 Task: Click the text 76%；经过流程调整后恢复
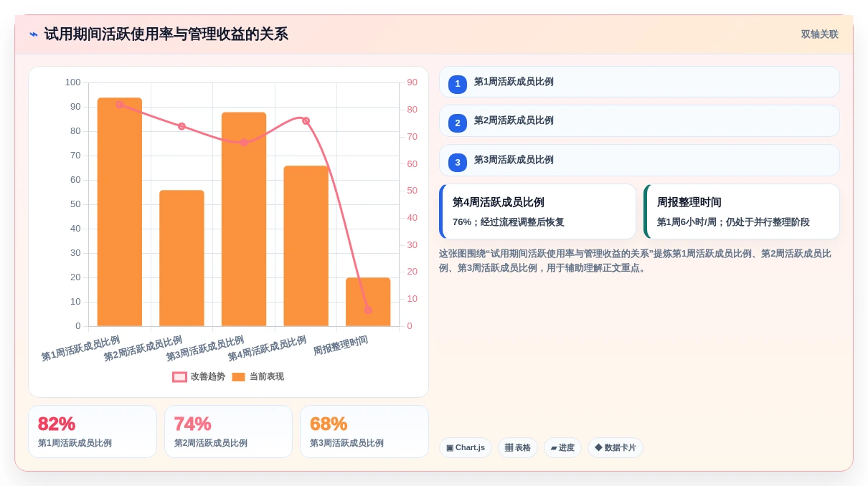point(509,222)
